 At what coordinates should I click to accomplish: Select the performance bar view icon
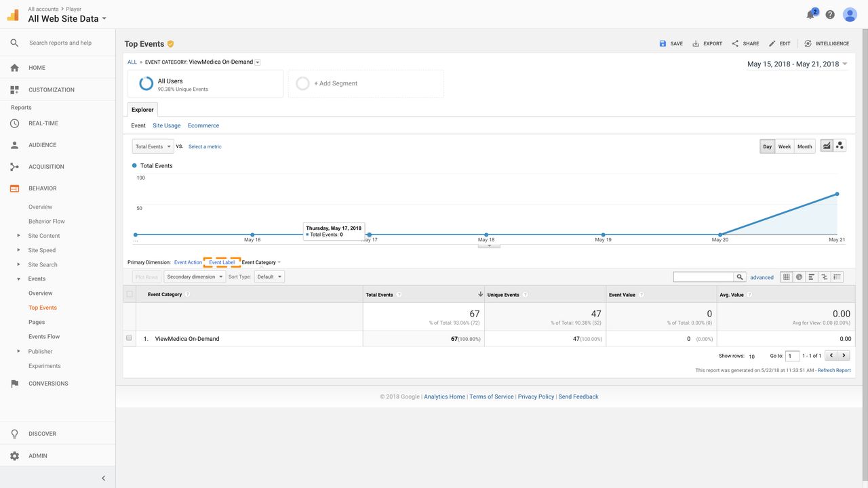pos(812,277)
